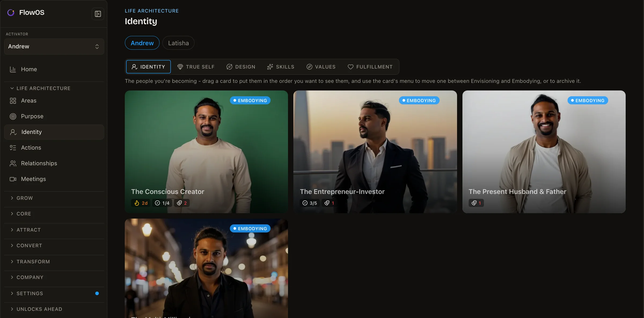
Task: Switch to the Values tab
Action: coord(321,67)
